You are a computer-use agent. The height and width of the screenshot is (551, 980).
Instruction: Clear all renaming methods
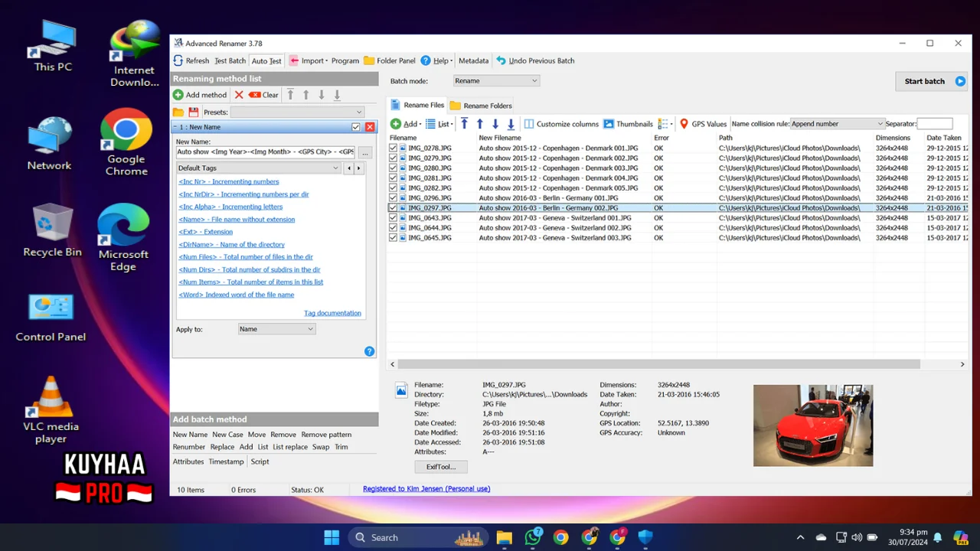tap(264, 95)
